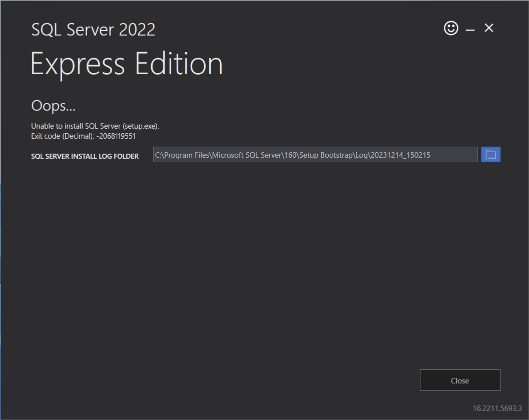Open feedback with the smiley face icon
This screenshot has width=529, height=420.
point(451,28)
